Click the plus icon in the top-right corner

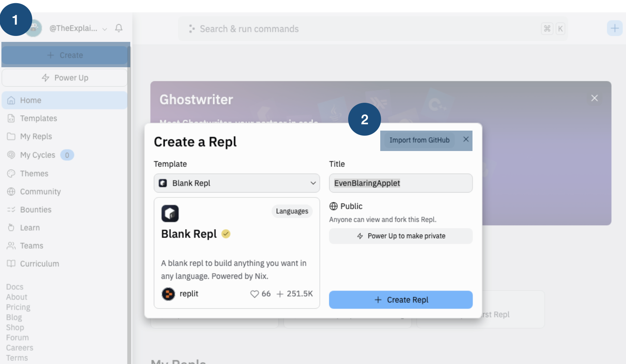click(615, 28)
